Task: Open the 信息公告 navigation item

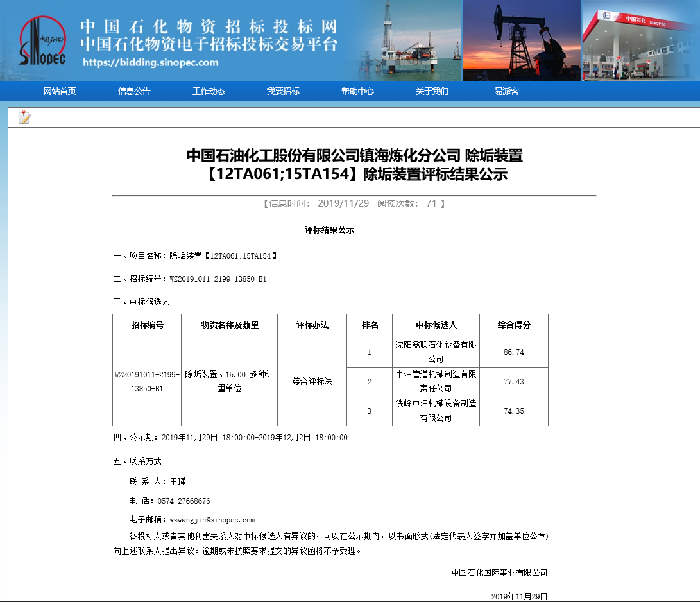Action: [x=134, y=91]
